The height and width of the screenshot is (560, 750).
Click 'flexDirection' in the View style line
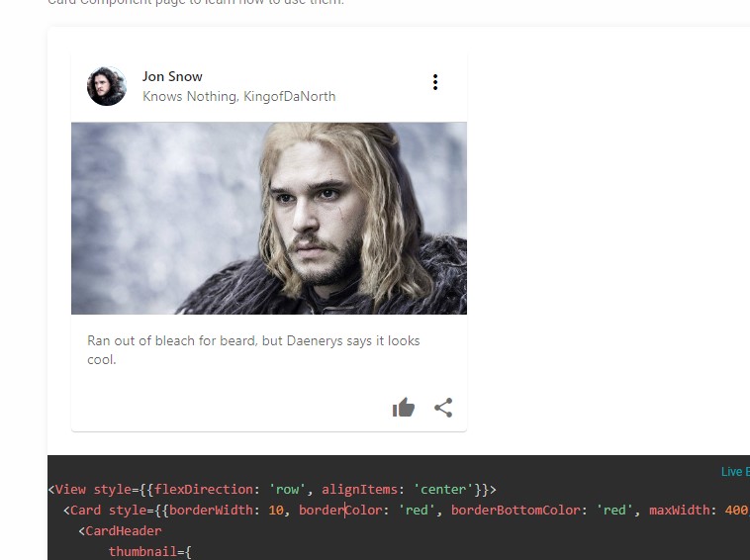tap(204, 489)
